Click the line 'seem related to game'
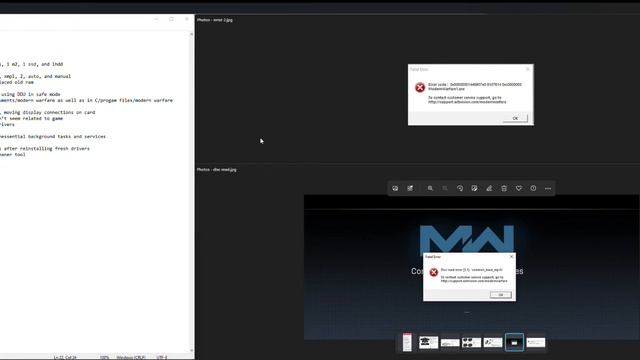The height and width of the screenshot is (360, 640). 32,118
